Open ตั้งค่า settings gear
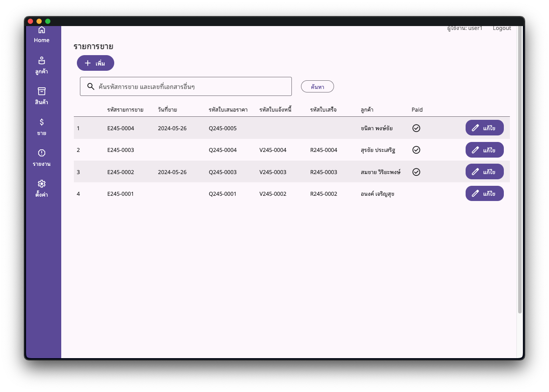549x392 pixels. pyautogui.click(x=42, y=188)
